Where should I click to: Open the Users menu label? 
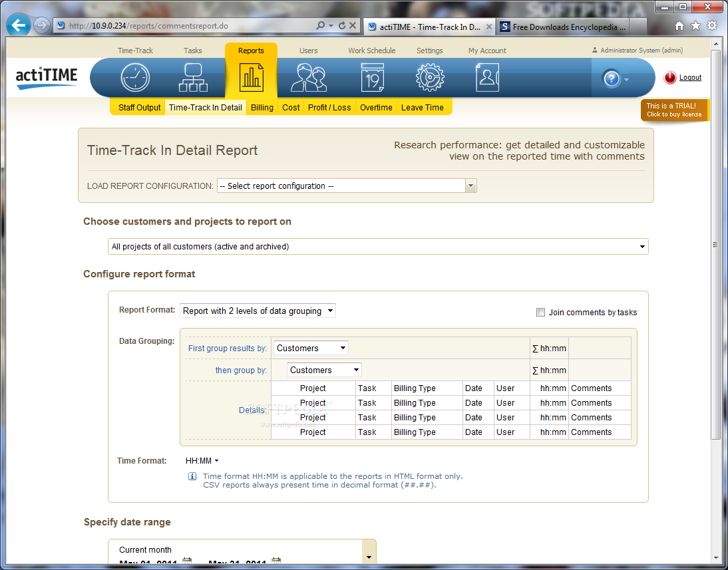309,51
